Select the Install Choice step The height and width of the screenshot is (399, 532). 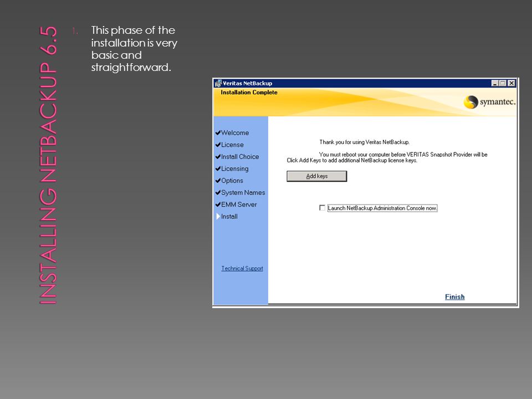[x=240, y=157]
